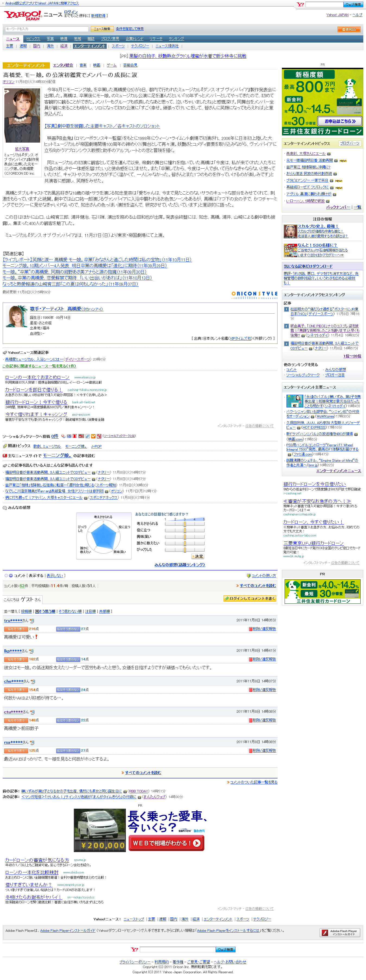Screen dimensions: 366x980
Task: Click the small Yahoo Y! logo by top web search
Action: (x=301, y=5)
